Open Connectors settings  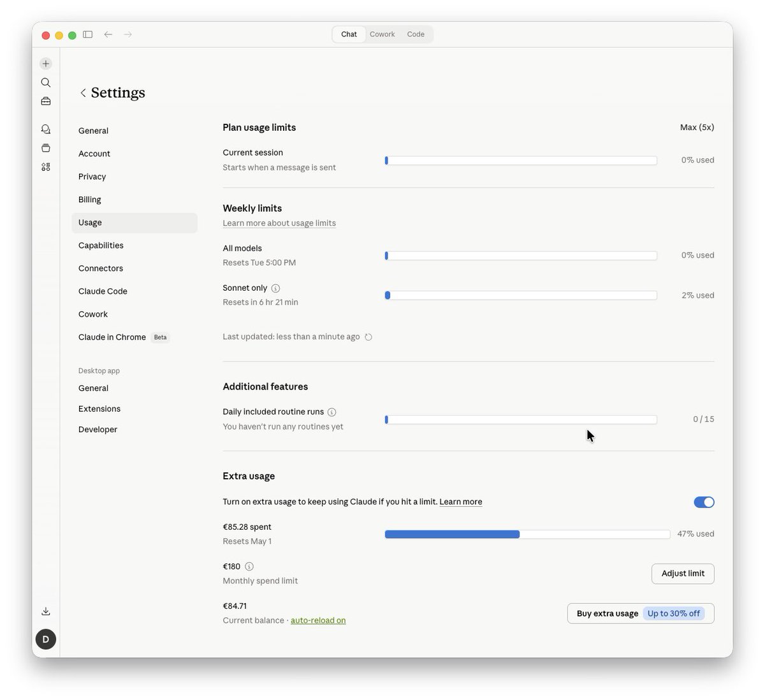[x=135, y=268]
